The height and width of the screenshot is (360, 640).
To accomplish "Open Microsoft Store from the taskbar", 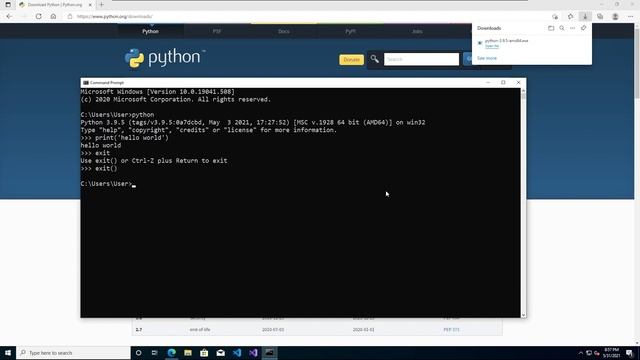I will (204, 353).
